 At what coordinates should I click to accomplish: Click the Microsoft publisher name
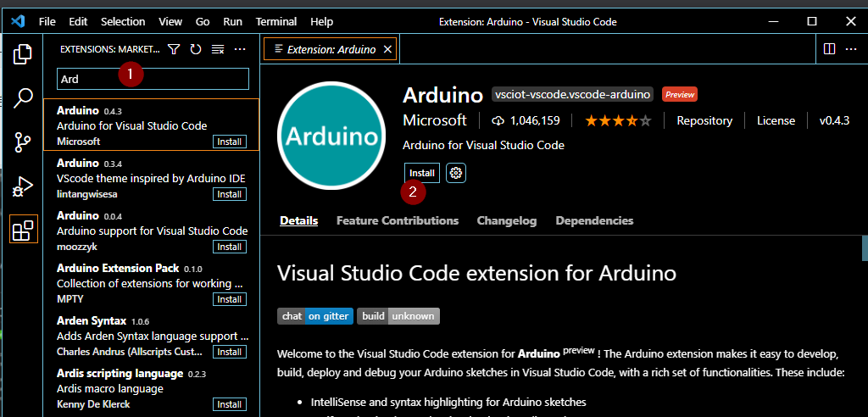[435, 120]
